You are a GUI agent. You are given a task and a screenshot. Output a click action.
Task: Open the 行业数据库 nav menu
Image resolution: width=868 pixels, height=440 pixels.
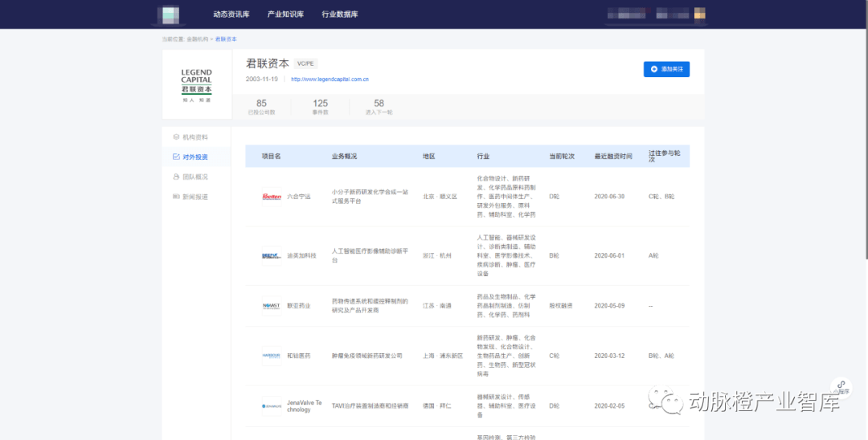click(x=340, y=14)
